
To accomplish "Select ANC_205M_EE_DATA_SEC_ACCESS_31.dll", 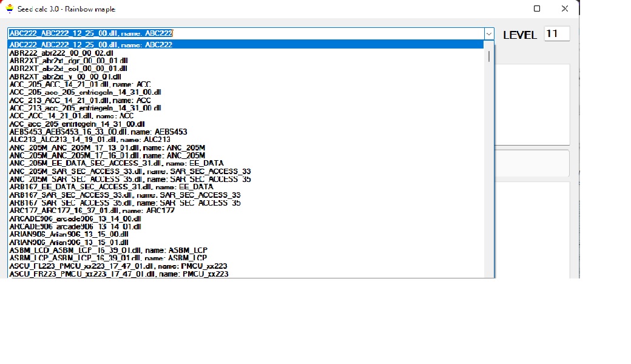I will [x=246, y=163].
